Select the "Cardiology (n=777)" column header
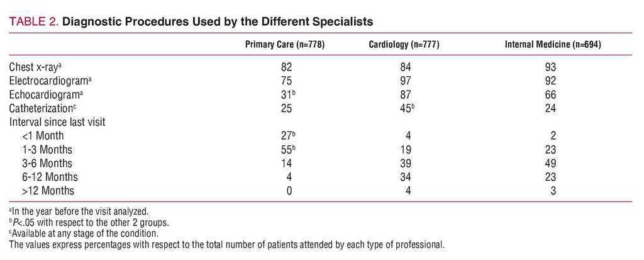 click(x=403, y=45)
